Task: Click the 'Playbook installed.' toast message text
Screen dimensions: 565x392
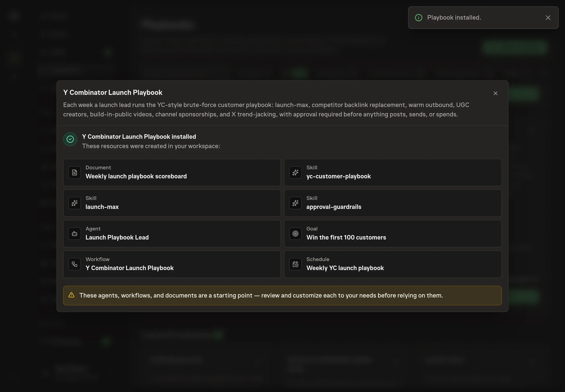Action: (454, 18)
